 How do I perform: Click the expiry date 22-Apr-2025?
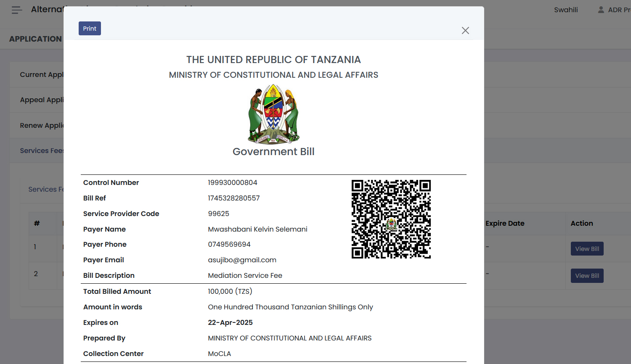click(230, 323)
